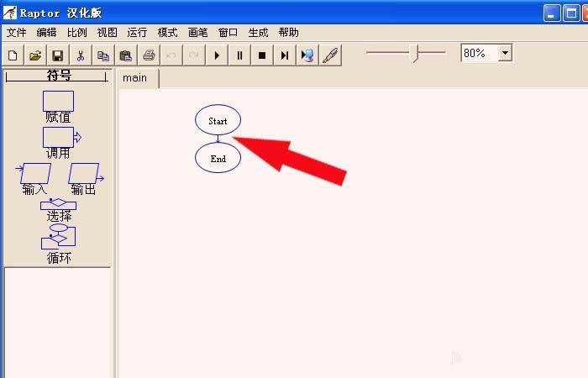Adjust the execution speed slider
The width and height of the screenshot is (588, 378).
point(414,53)
